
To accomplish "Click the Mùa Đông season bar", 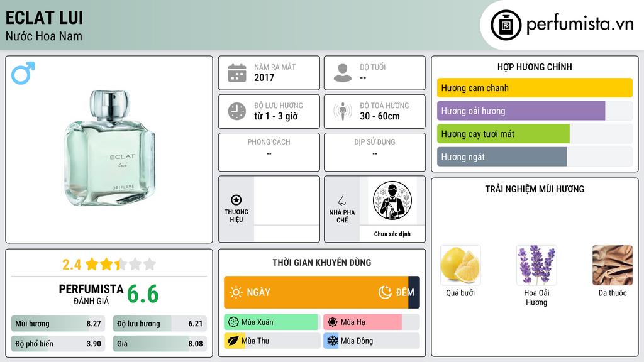I will (x=372, y=341).
